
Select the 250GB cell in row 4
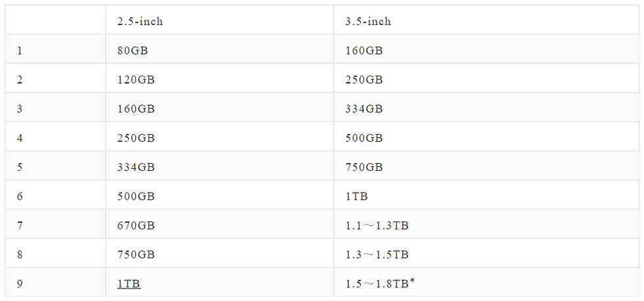click(219, 137)
